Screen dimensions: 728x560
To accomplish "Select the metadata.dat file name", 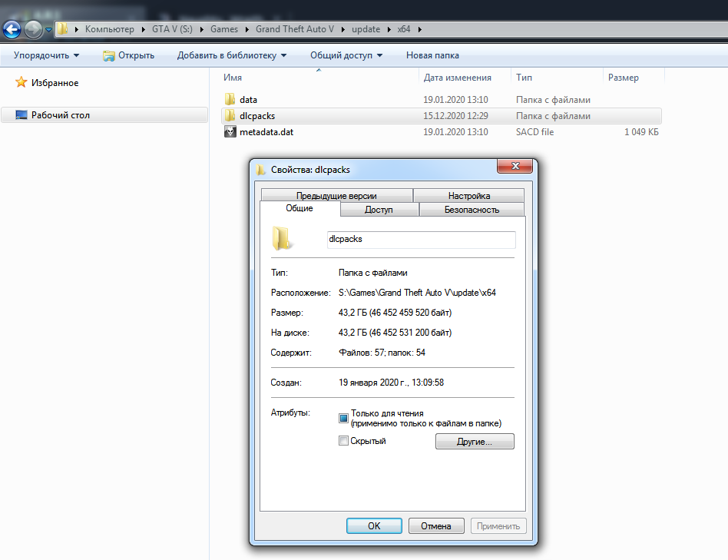I will tap(266, 132).
